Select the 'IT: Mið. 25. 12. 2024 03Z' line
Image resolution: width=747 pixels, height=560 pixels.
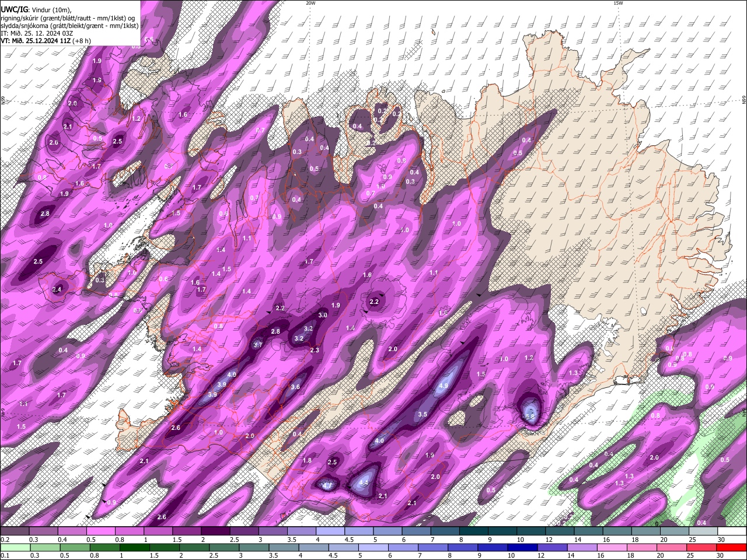click(x=37, y=33)
